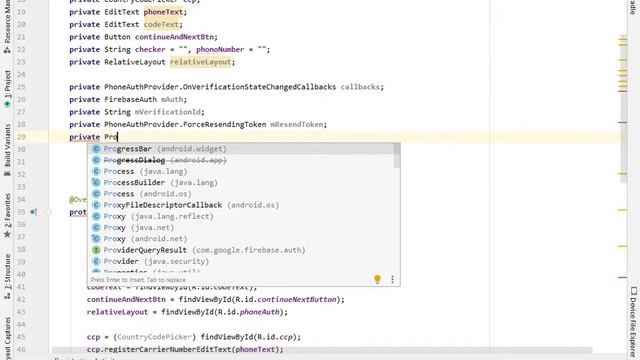The height and width of the screenshot is (360, 640).
Task: Open the Layout Captures tool window
Action: point(7,338)
